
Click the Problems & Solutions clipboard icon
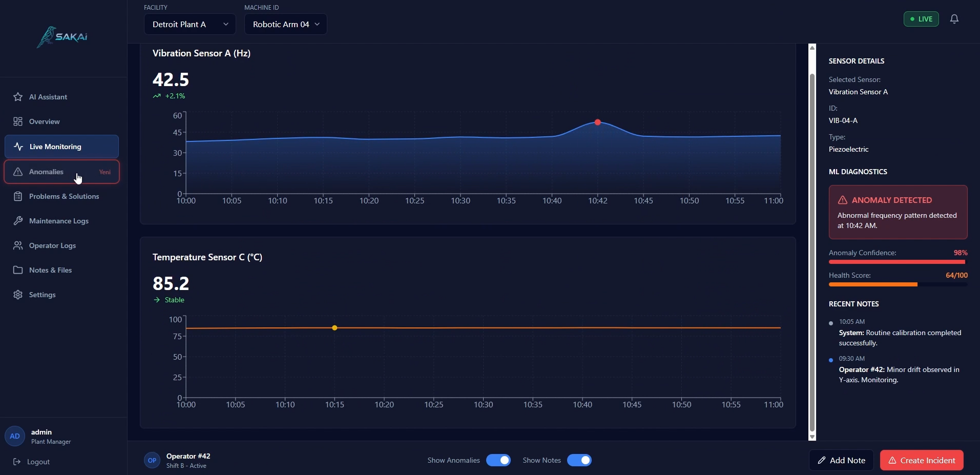click(x=18, y=196)
